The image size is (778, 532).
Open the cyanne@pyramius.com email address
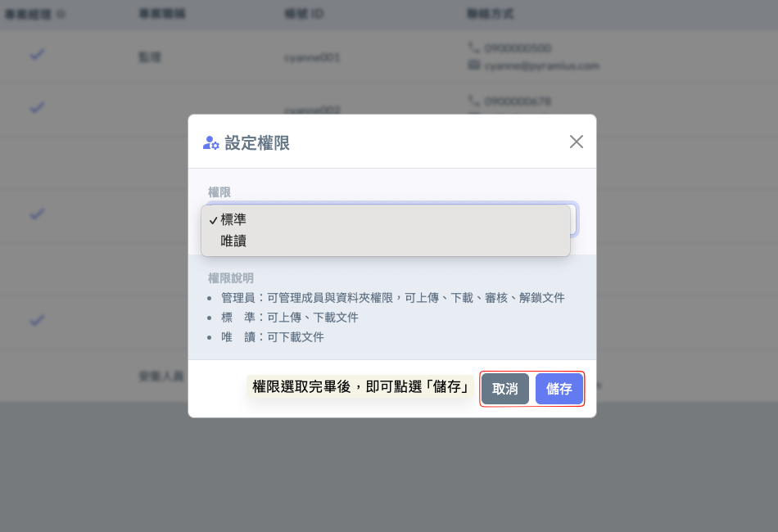tap(542, 65)
